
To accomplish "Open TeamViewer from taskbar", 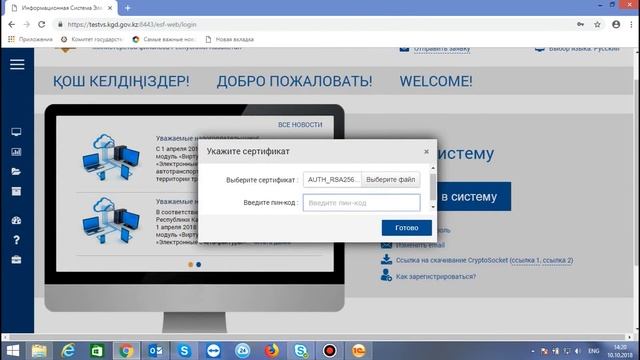I will pyautogui.click(x=213, y=351).
